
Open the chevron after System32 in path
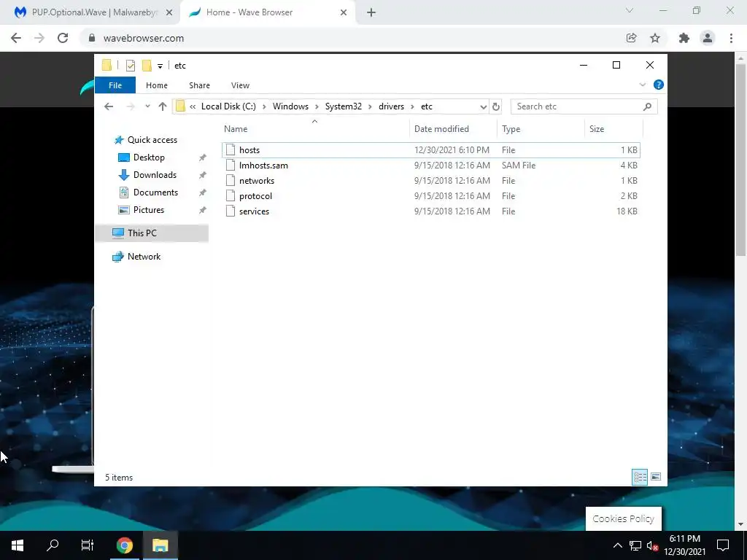(x=370, y=106)
